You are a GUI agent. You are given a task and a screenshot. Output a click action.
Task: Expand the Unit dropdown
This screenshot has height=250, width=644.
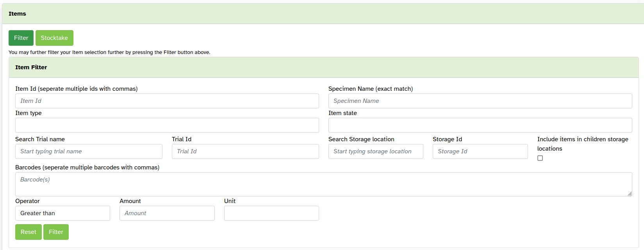(271, 213)
